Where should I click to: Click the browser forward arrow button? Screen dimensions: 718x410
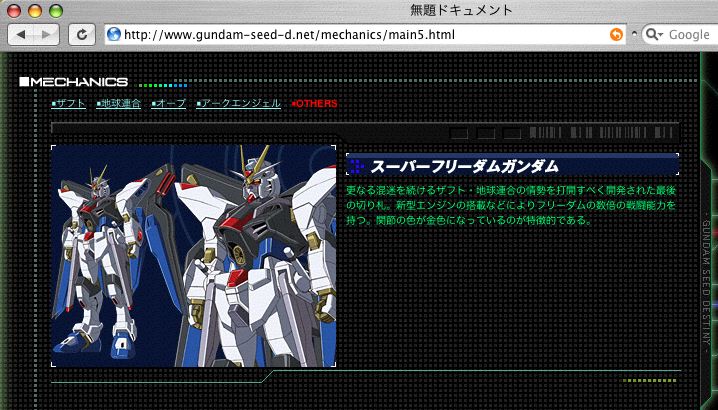(x=46, y=35)
